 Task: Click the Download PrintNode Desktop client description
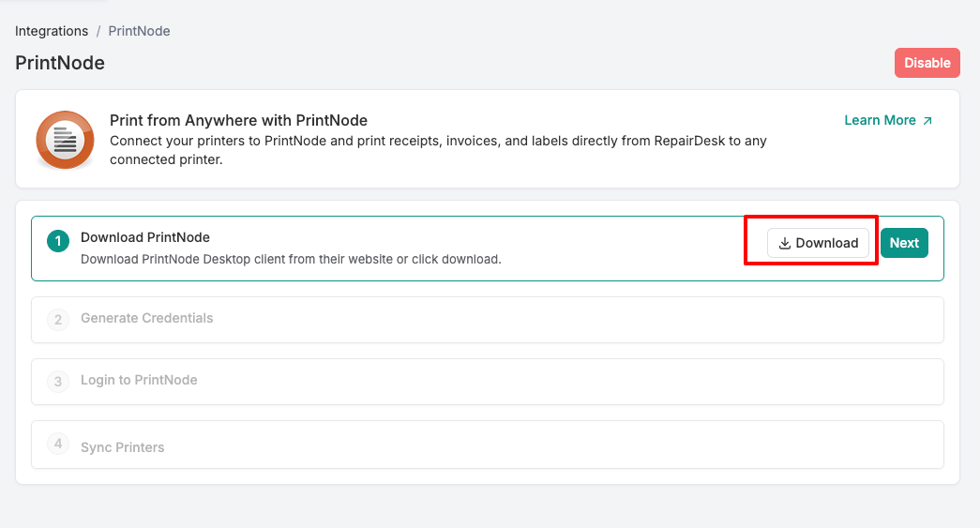(291, 259)
